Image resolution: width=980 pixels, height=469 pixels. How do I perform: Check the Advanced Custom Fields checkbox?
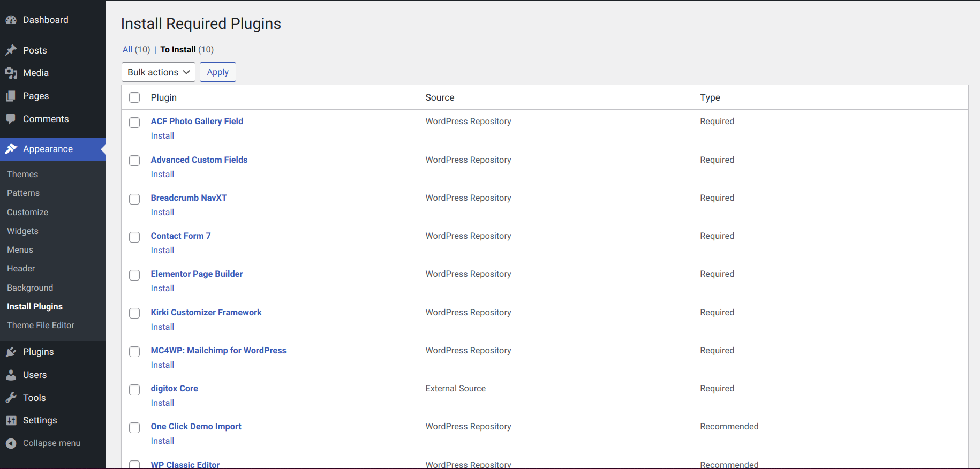[134, 161]
